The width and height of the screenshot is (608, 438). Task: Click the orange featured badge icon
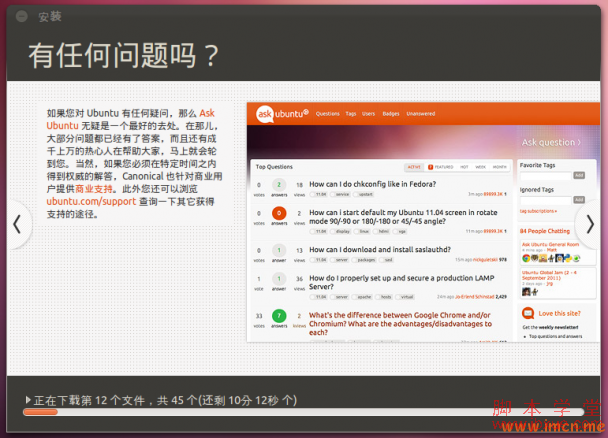431,167
